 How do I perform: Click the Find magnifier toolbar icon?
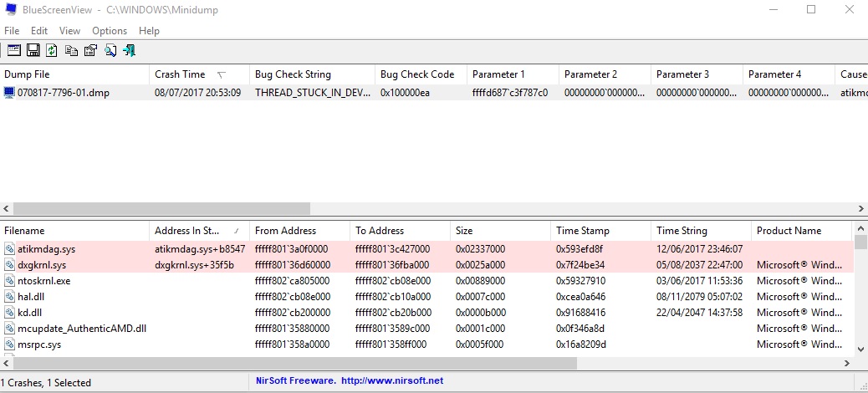[110, 50]
